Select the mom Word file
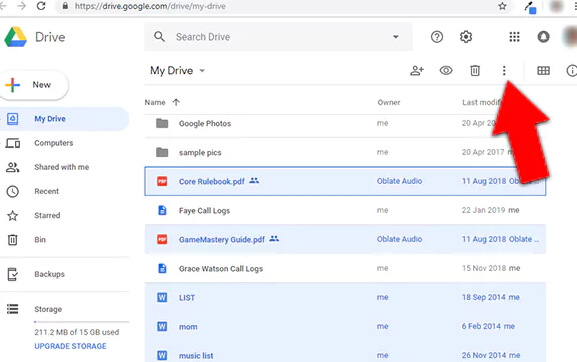577x362 pixels. point(345,326)
